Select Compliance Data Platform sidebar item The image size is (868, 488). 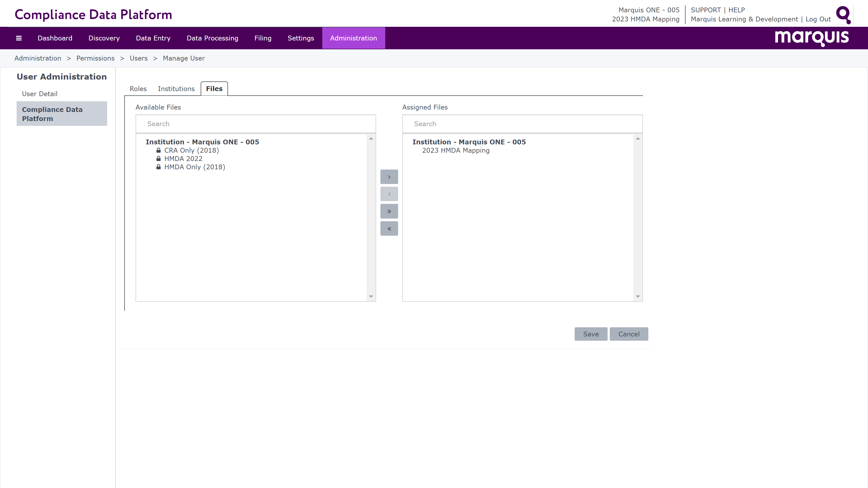[x=62, y=114]
